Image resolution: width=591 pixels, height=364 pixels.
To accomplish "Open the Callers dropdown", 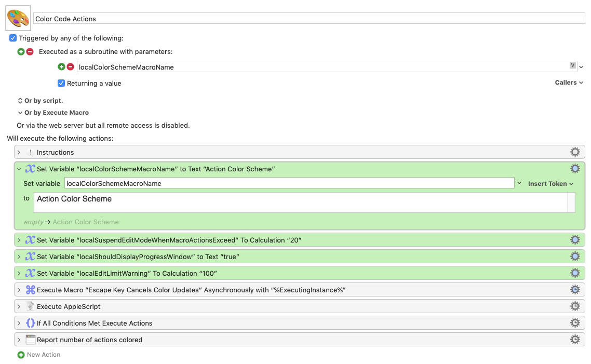I will click(x=569, y=83).
